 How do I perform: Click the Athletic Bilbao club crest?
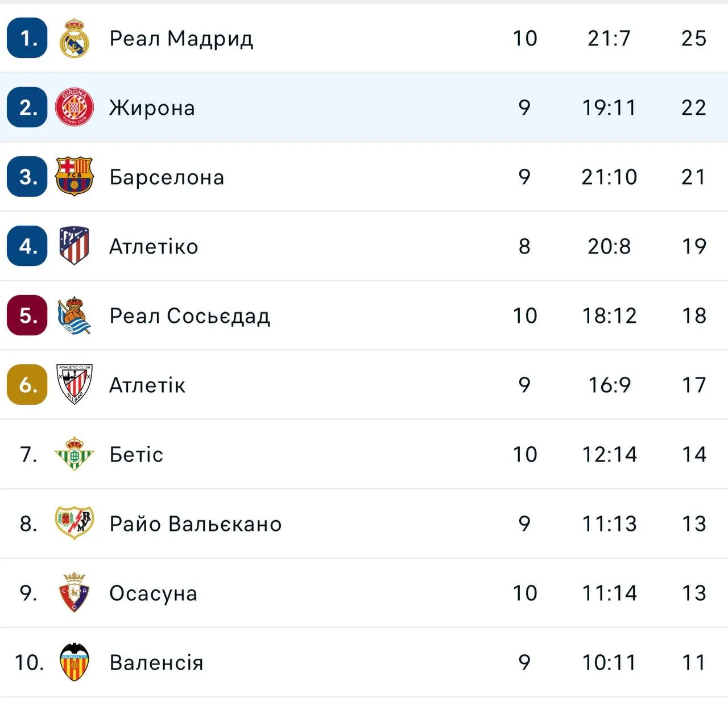75,385
